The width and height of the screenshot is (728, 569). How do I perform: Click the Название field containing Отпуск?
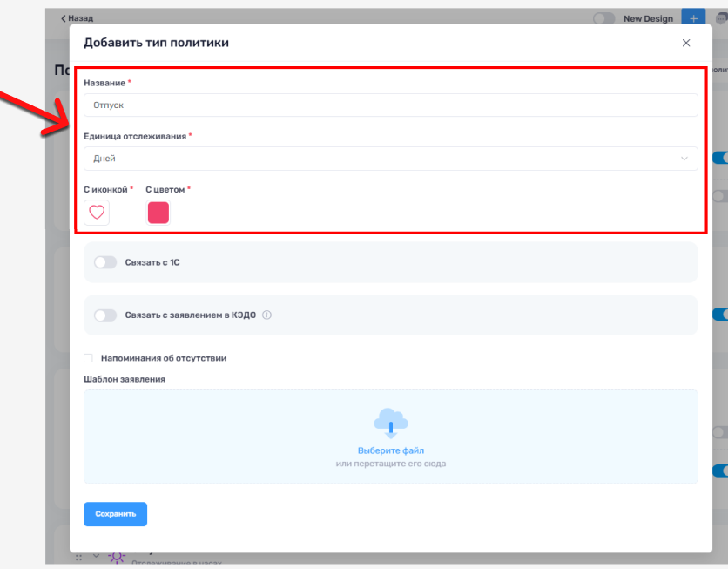coord(391,105)
